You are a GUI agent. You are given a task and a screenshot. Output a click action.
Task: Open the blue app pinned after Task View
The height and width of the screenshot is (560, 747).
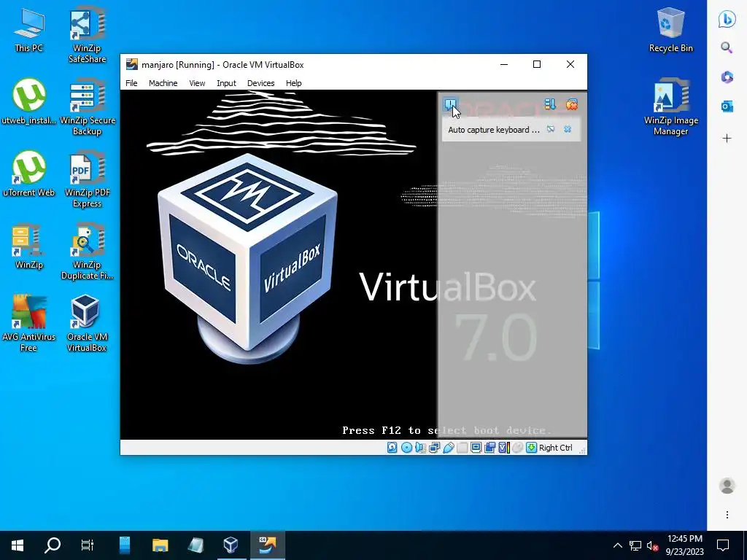(124, 545)
